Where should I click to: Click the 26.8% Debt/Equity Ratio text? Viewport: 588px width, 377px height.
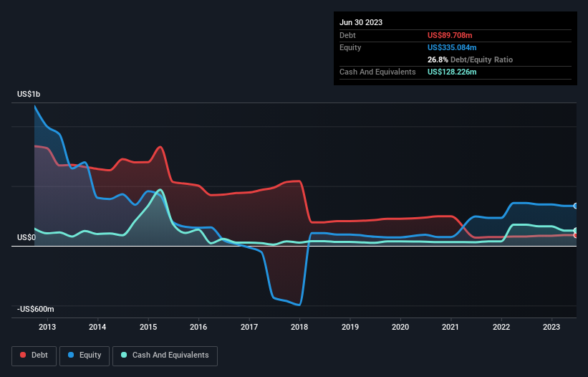click(470, 59)
